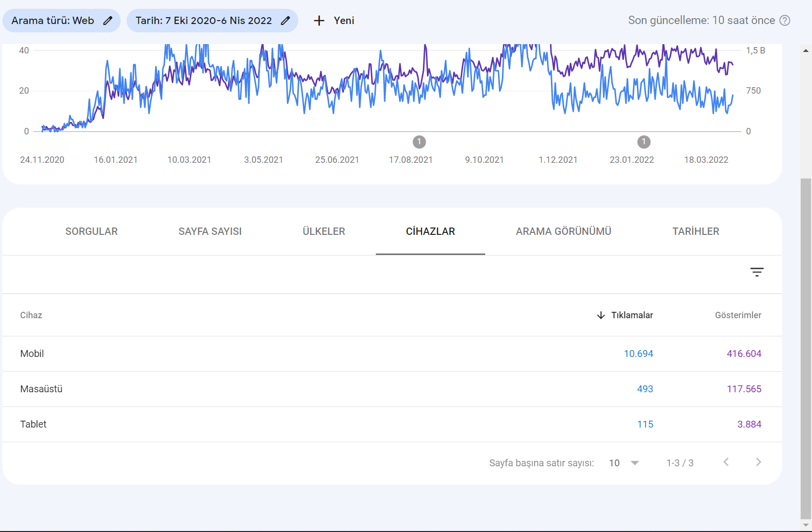Select the Masaüstü device row
Screen dimensions: 812x532
tap(392, 389)
